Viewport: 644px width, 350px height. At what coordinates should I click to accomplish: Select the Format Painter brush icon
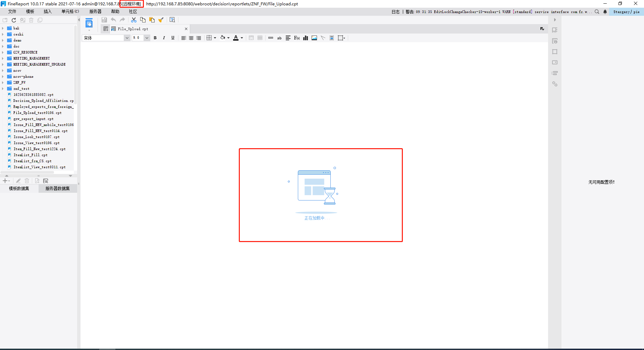(x=161, y=20)
